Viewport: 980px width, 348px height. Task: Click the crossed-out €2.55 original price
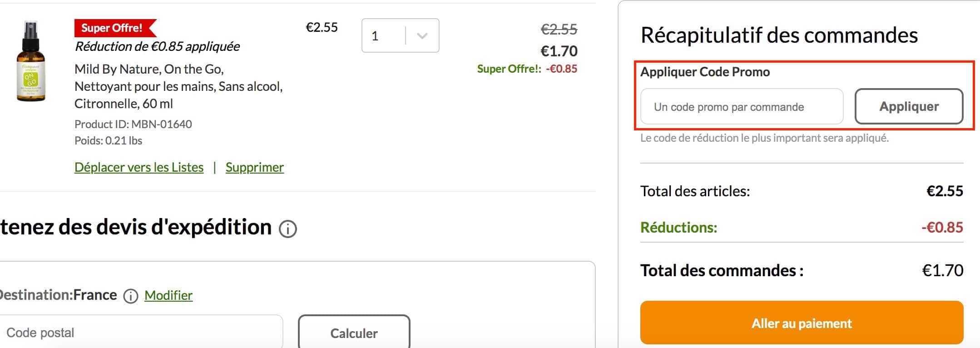tap(559, 30)
